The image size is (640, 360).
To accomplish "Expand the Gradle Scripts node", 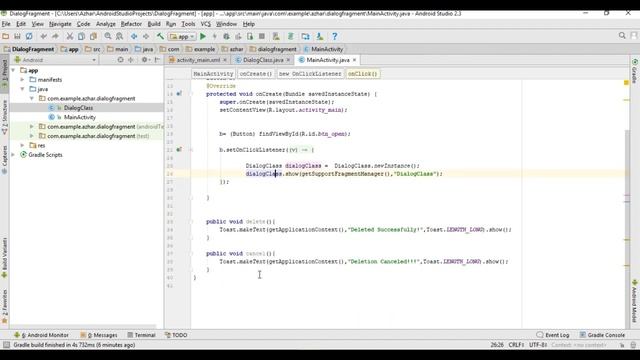I will pyautogui.click(x=13, y=155).
